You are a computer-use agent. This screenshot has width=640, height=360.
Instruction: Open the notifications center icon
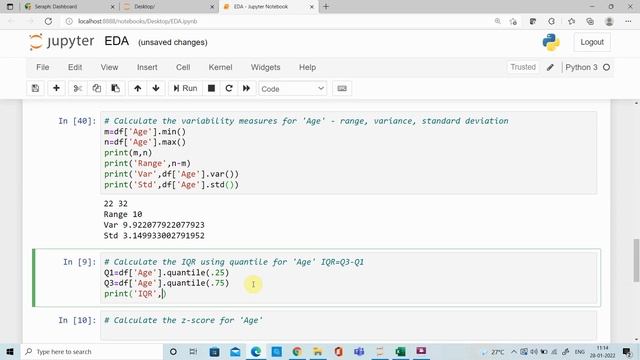coord(627,351)
